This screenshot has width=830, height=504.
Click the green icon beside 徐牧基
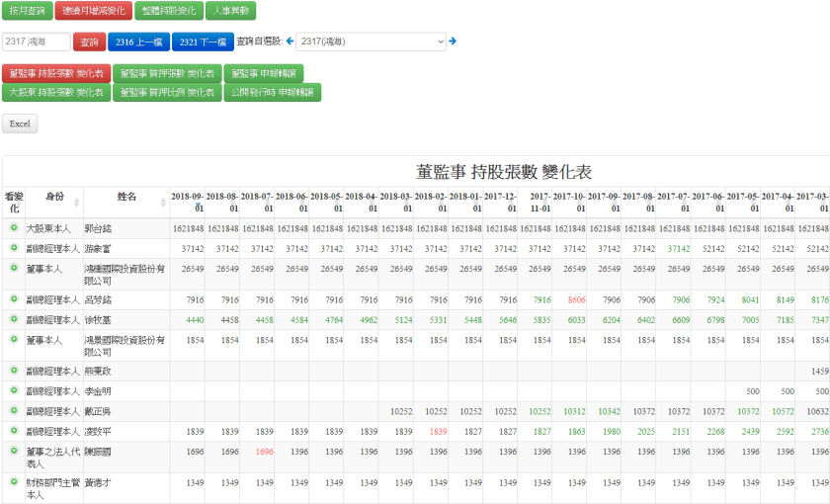point(14,319)
